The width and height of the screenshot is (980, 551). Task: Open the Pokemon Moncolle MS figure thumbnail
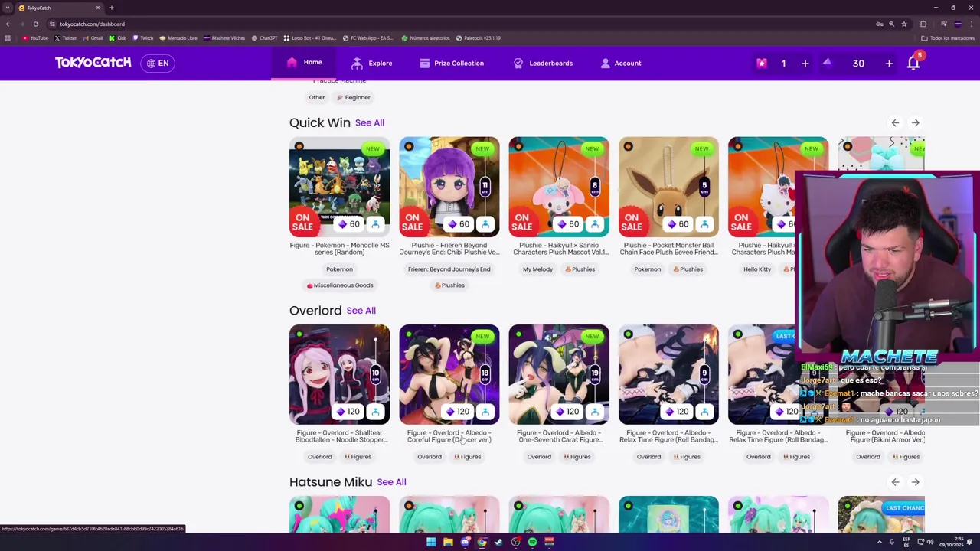pyautogui.click(x=339, y=187)
